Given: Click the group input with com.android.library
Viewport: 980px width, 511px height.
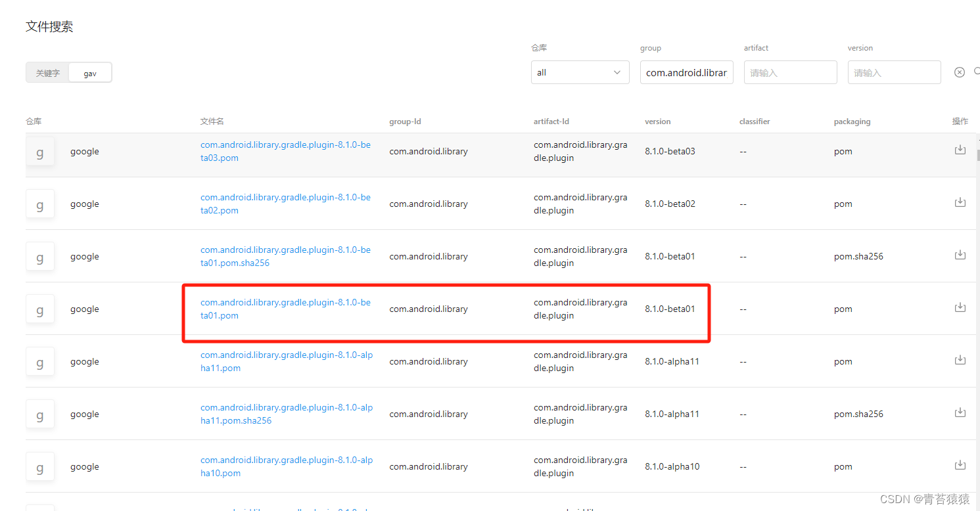Looking at the screenshot, I should pos(686,72).
